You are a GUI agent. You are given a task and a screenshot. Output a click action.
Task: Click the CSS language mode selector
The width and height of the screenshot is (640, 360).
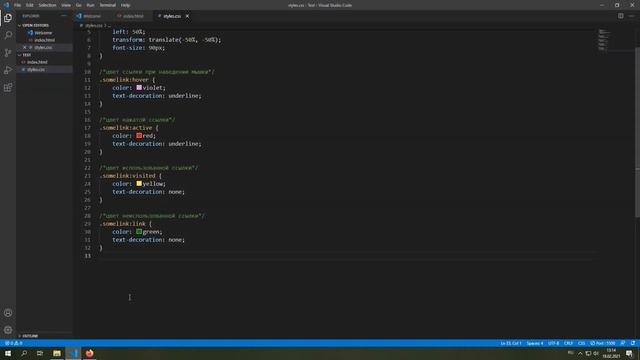581,343
